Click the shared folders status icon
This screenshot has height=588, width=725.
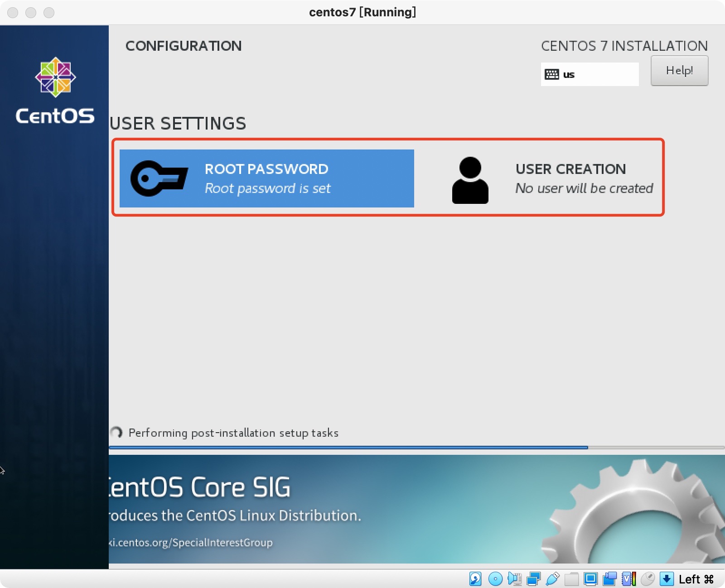[571, 578]
